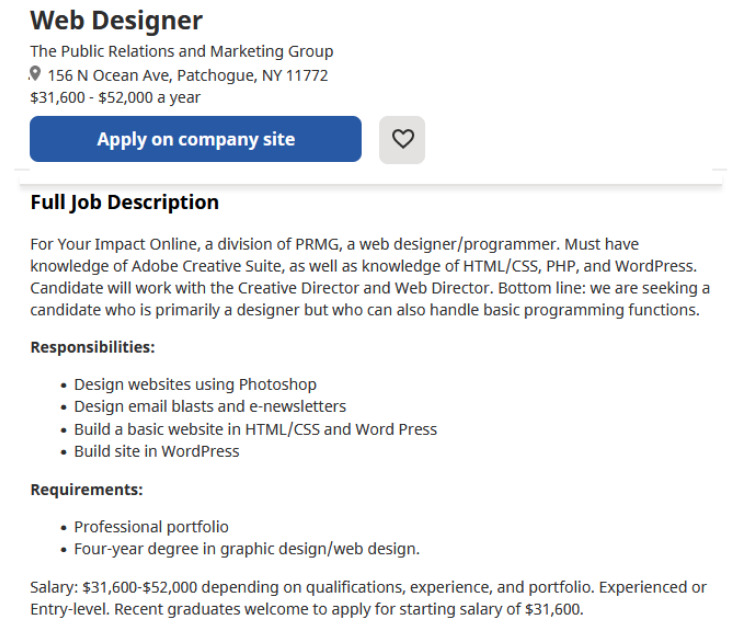Screen dimensions: 733x627
Task: Click the Salary details paragraph at bottom
Action: click(368, 597)
